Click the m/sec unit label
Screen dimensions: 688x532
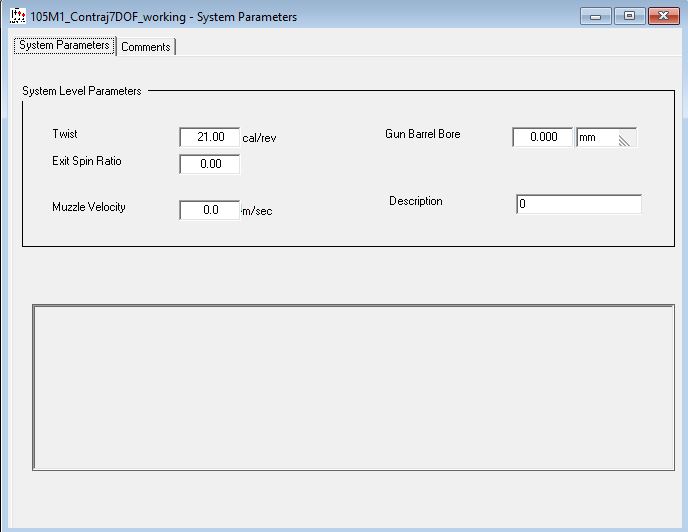tap(257, 211)
